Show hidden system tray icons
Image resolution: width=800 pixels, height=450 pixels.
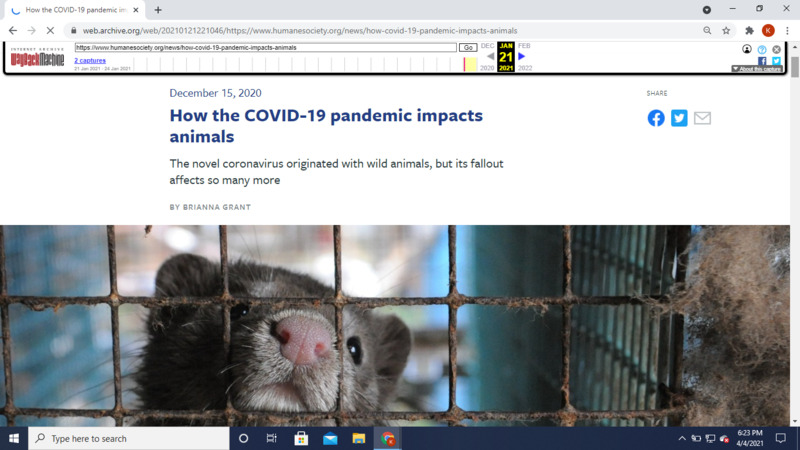(x=682, y=438)
